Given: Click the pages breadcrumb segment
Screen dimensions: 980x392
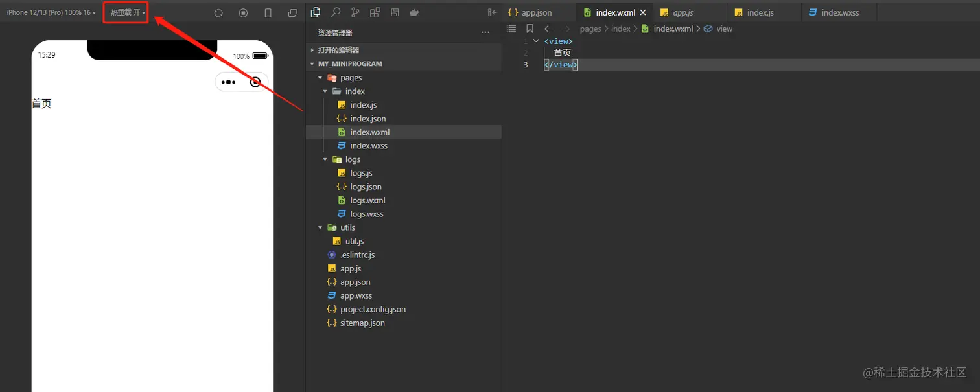Looking at the screenshot, I should [590, 29].
